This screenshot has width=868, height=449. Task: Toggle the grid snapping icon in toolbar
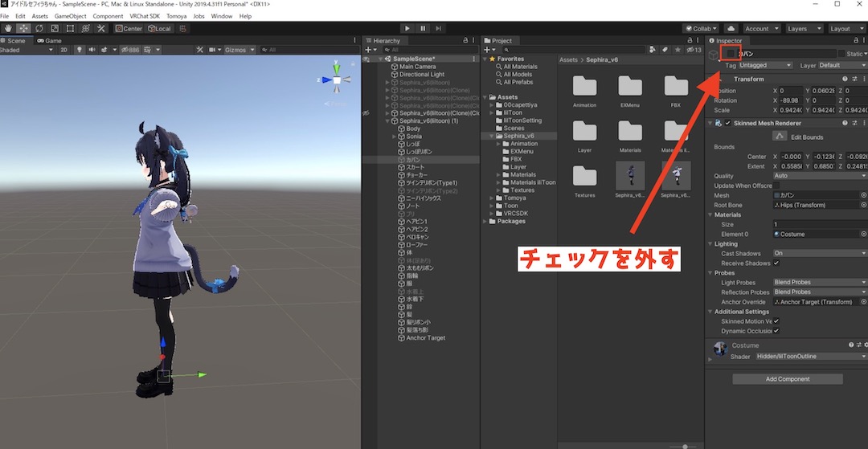coord(183,28)
